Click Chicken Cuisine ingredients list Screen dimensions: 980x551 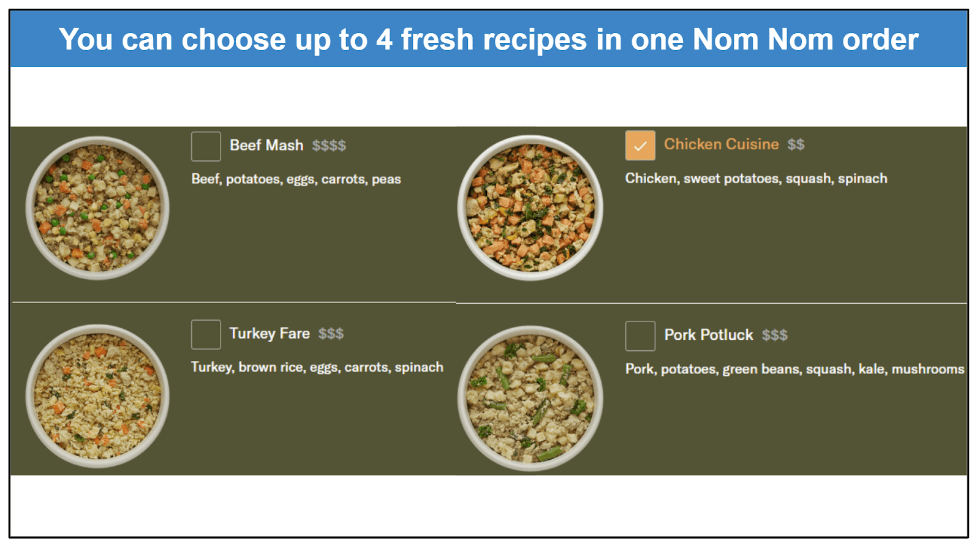pos(756,179)
